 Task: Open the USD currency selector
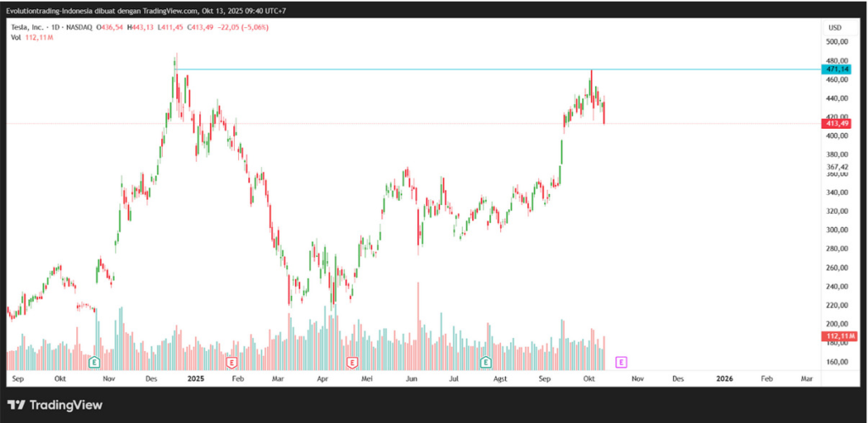pos(836,27)
